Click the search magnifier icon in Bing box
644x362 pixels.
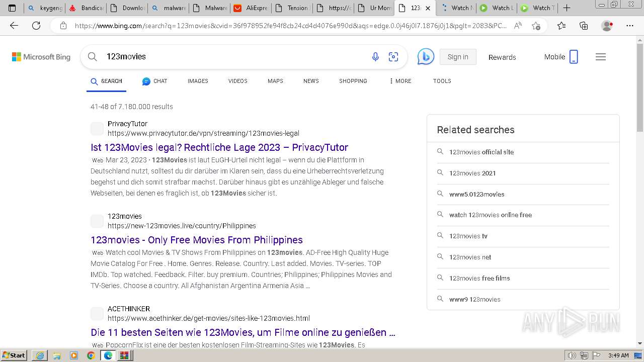tap(93, 57)
